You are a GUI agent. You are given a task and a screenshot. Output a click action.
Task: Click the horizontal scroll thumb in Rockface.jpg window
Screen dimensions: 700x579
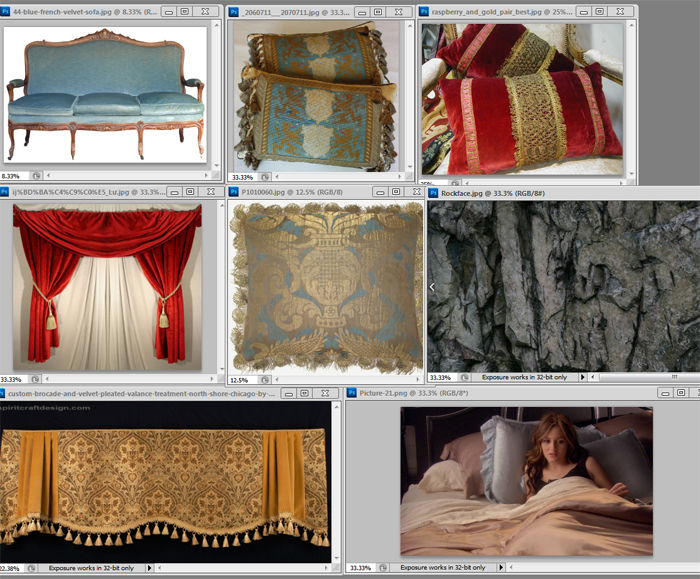649,377
